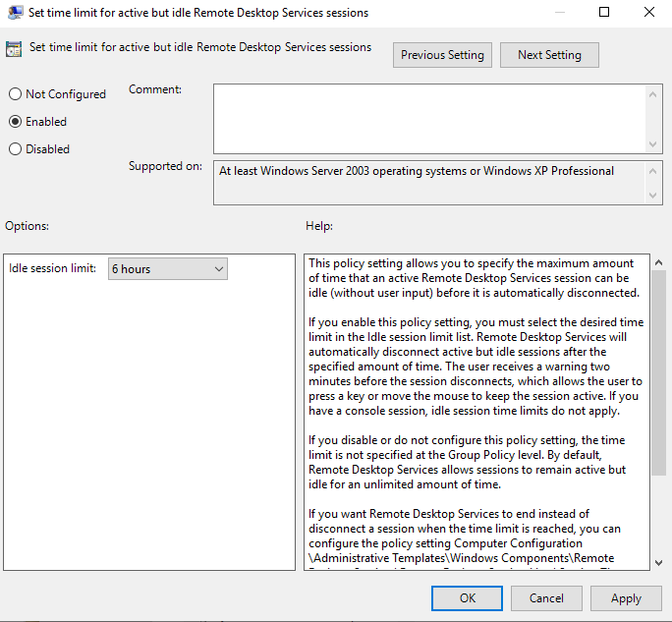Click the Help pane scrollbar thumb
The height and width of the screenshot is (622, 672).
(x=658, y=373)
